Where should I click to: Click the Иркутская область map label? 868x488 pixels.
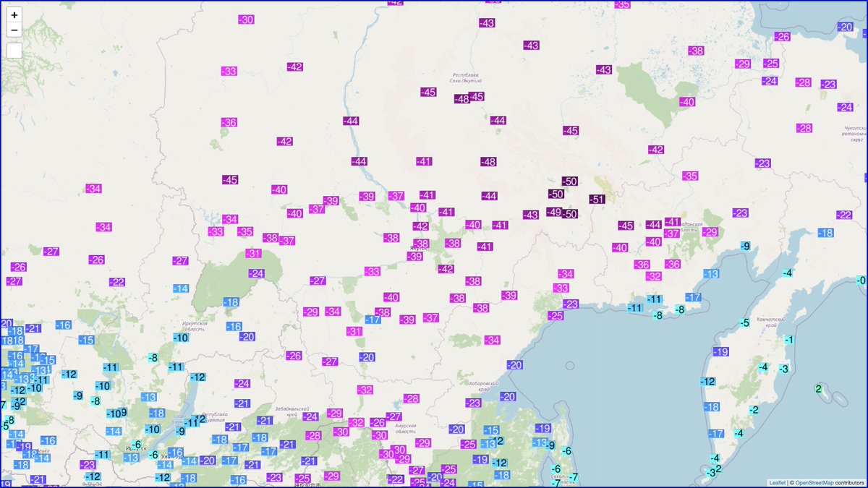point(195,326)
